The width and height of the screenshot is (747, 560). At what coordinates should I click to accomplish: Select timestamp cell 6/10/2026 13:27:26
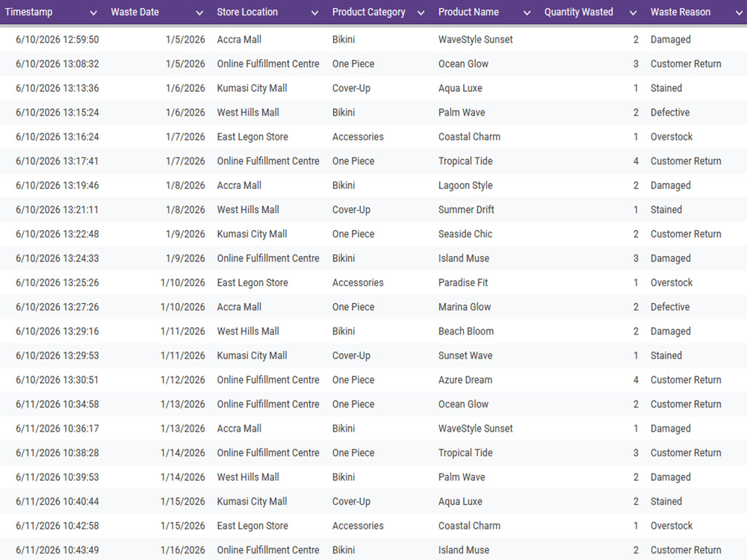[58, 307]
